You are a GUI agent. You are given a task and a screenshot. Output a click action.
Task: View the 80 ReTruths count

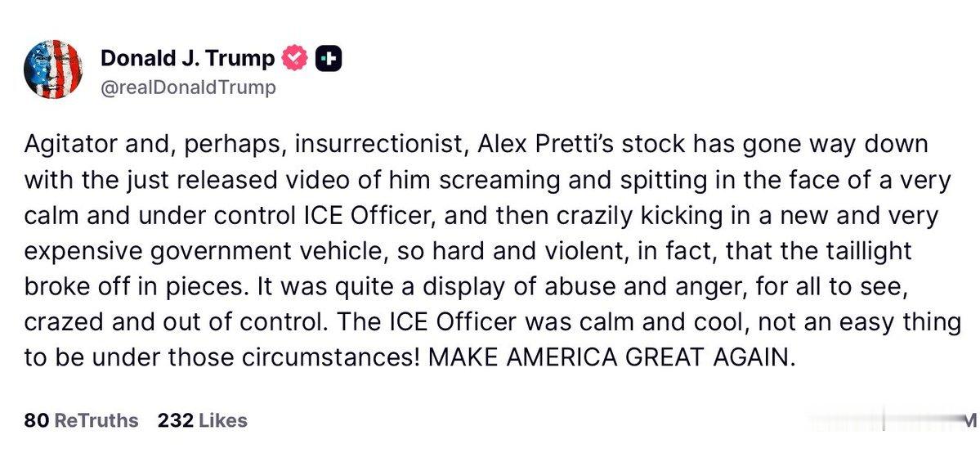pos(81,420)
